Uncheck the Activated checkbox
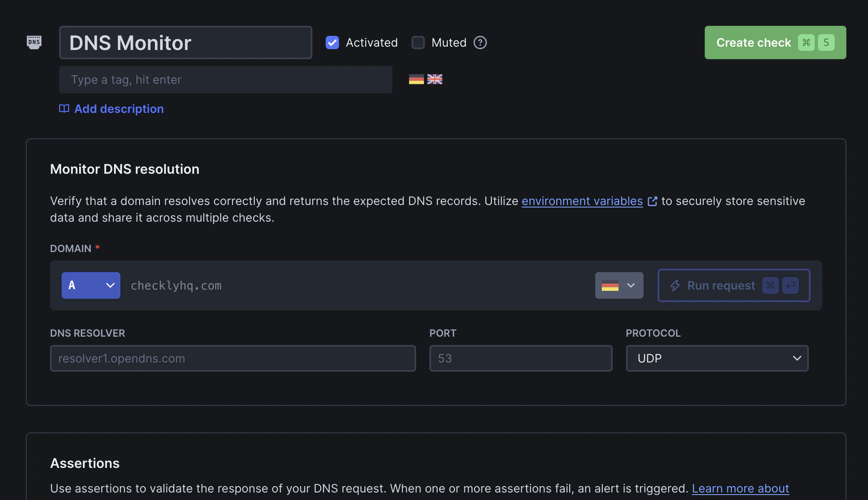Screen dimensions: 868x500 click(x=332, y=42)
